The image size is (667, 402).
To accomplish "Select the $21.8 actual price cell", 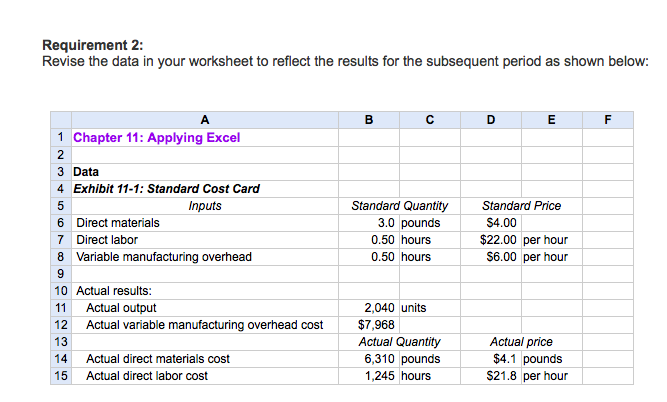I will pos(491,376).
